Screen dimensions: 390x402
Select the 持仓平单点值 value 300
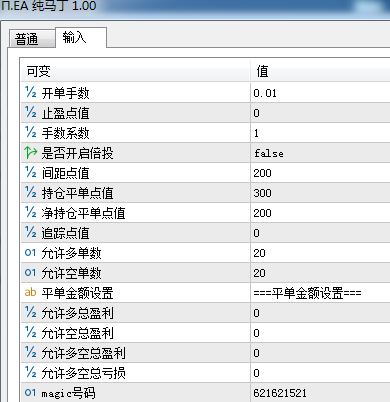click(321, 193)
